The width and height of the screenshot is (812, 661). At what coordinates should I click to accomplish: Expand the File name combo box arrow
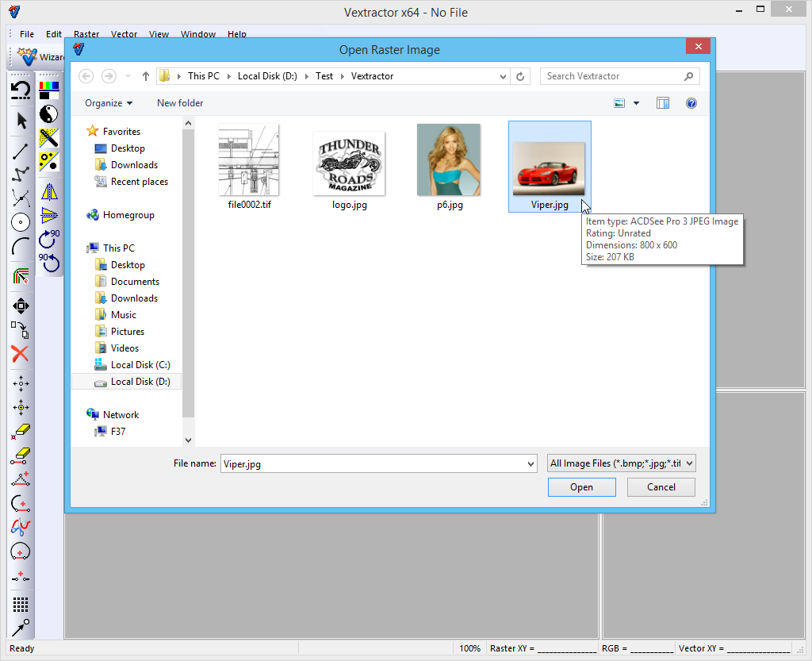pos(530,464)
